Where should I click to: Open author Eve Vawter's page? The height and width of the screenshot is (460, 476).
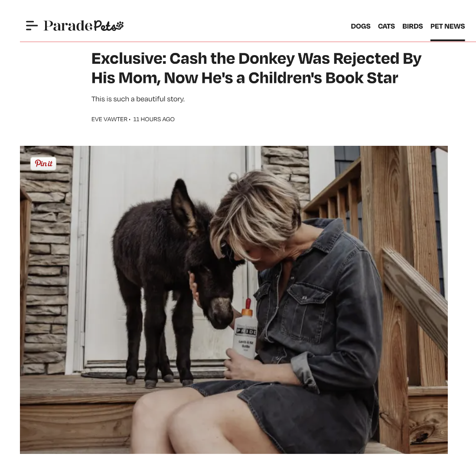pos(109,119)
